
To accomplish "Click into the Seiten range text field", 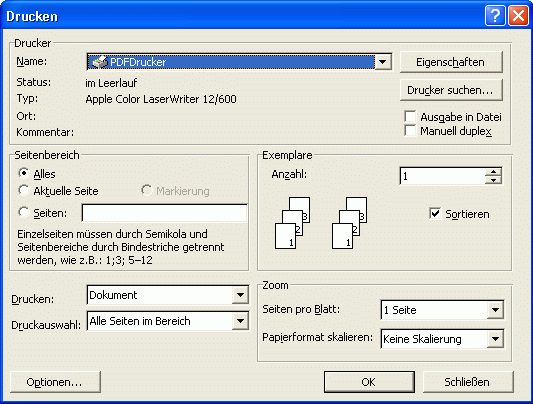I will pyautogui.click(x=165, y=213).
